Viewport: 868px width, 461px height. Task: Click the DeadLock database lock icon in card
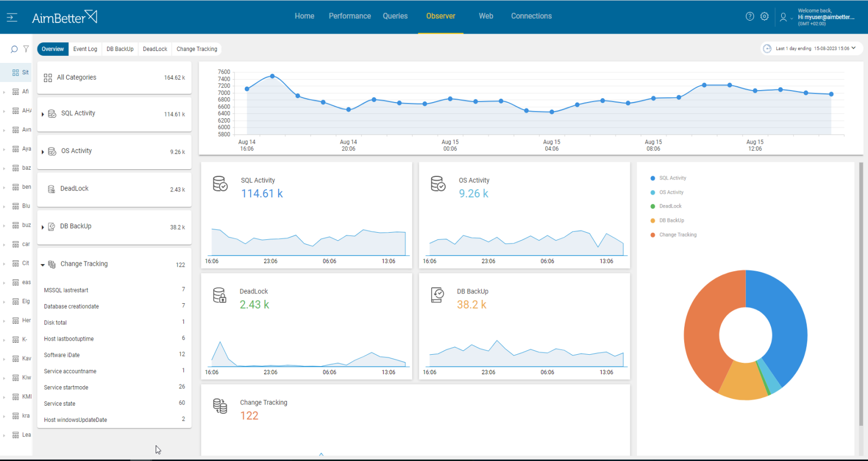(220, 295)
